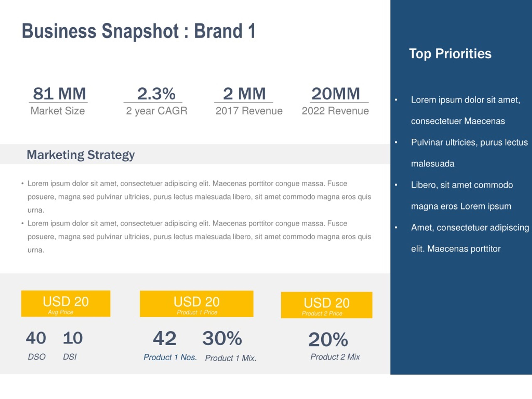Select the yellow Product 1 Price box

click(x=197, y=304)
